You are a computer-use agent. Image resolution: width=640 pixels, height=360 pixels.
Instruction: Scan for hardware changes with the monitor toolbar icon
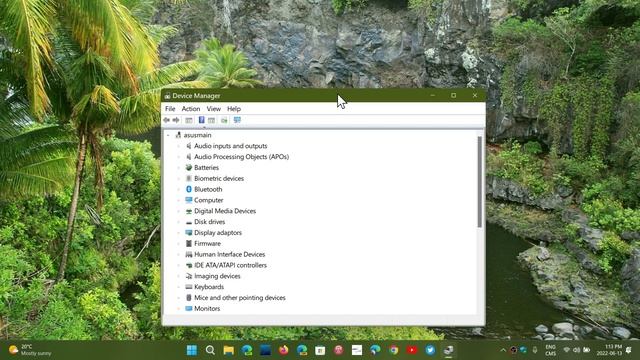[x=237, y=120]
